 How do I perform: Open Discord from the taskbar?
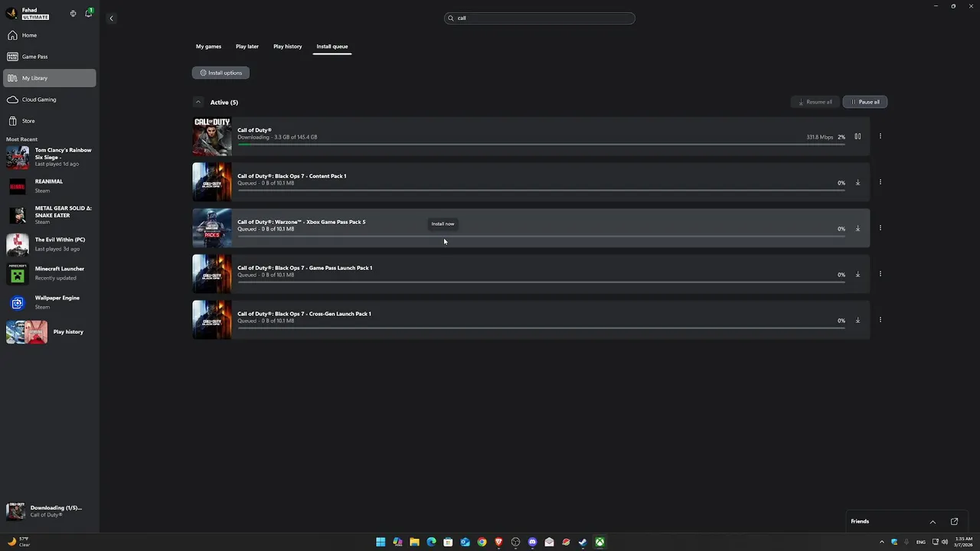click(532, 542)
